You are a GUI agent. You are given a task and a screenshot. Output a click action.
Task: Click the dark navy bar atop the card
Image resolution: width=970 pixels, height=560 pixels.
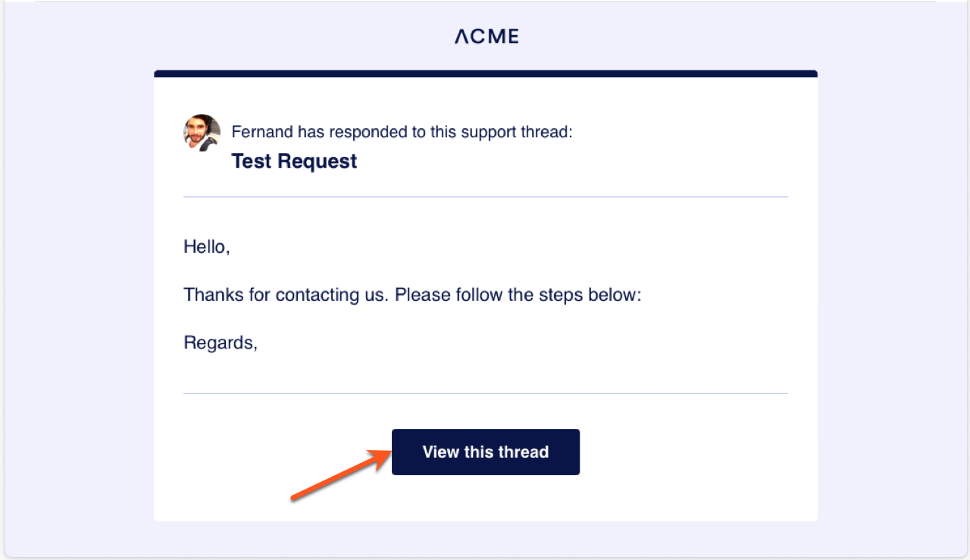tap(485, 74)
